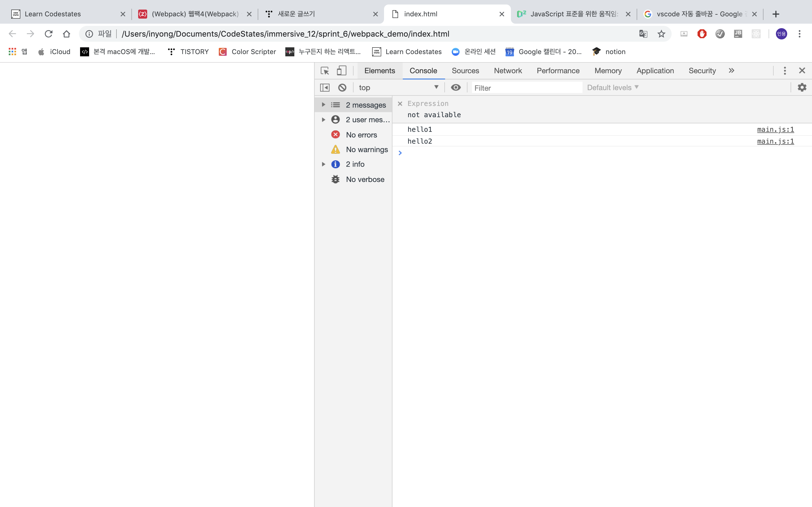Screen dimensions: 812x507
Task: Remove the live expression with X
Action: (x=400, y=104)
